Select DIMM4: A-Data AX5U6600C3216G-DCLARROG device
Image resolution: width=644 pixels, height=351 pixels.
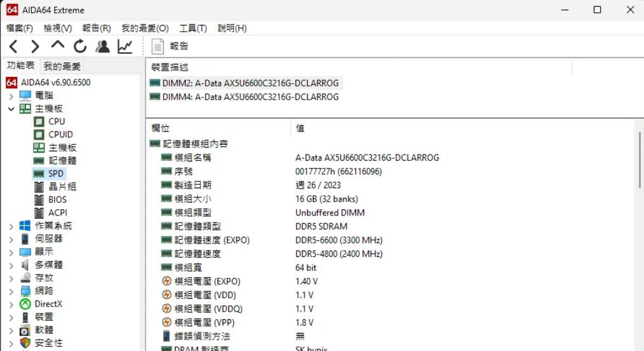click(x=250, y=97)
